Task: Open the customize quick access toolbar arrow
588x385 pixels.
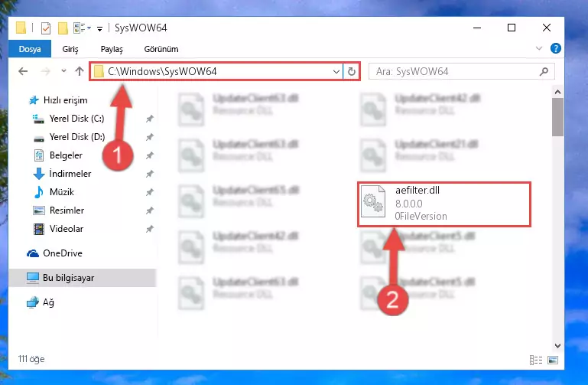Action: [x=99, y=28]
